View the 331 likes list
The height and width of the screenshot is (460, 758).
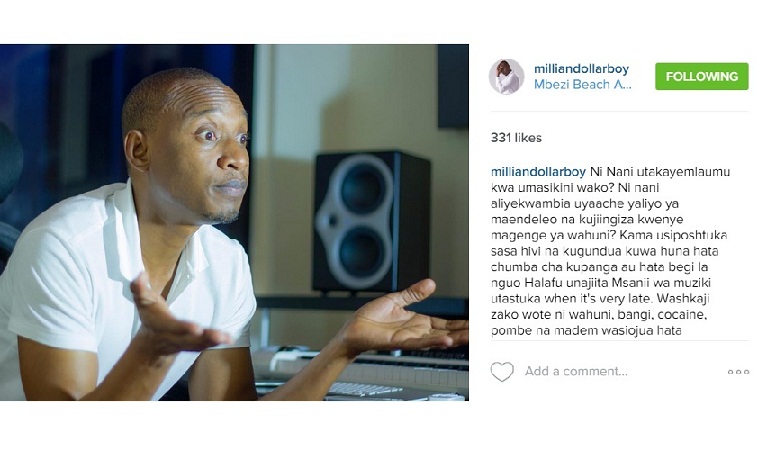coord(516,138)
